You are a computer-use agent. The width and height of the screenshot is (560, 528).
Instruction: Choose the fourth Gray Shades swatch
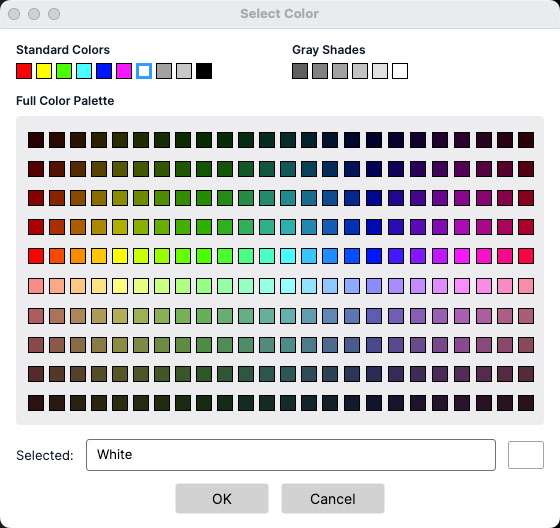(360, 71)
